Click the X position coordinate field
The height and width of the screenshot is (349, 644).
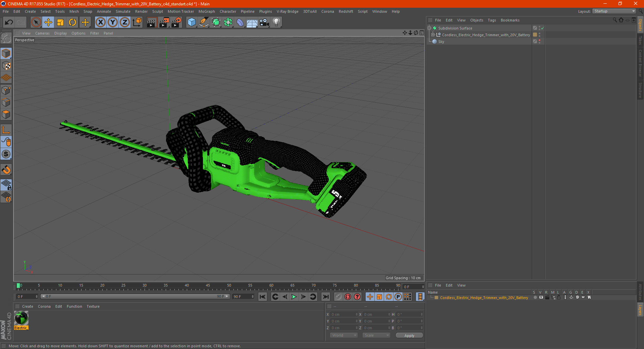[344, 314]
